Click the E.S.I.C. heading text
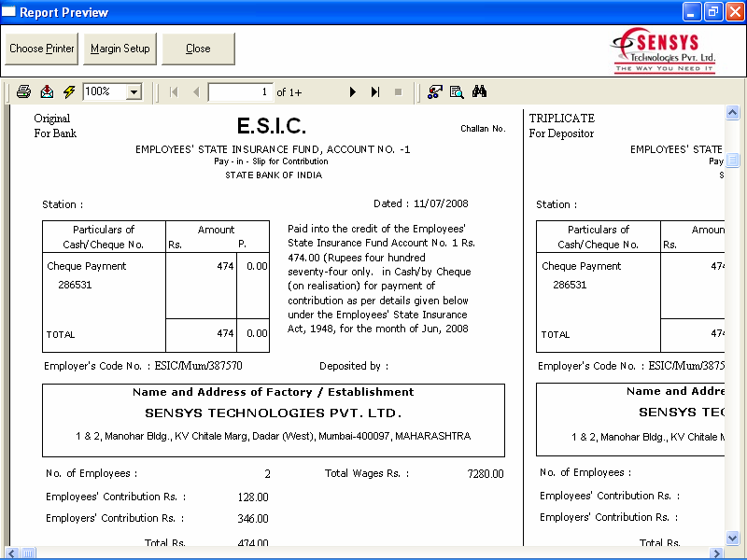The height and width of the screenshot is (560, 747). point(271,126)
